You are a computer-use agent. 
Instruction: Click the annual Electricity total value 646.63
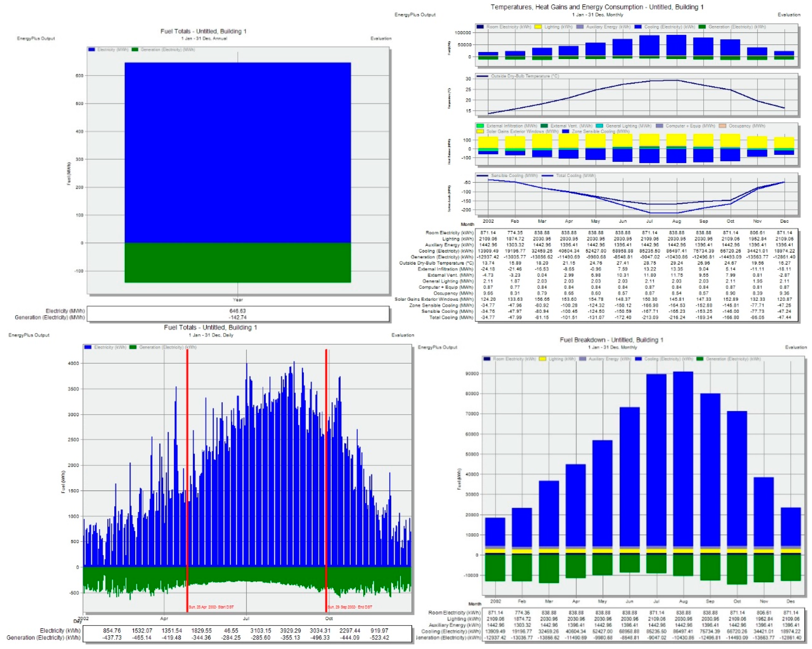pyautogui.click(x=238, y=311)
